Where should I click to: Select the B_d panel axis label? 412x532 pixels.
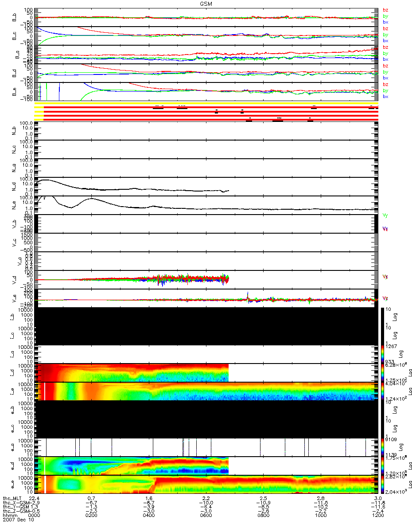click(x=14, y=73)
